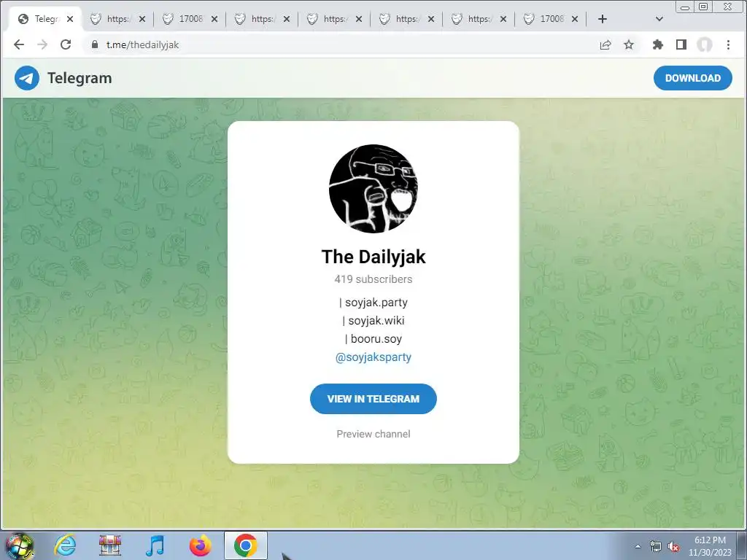Open the Preview channel link

point(373,434)
